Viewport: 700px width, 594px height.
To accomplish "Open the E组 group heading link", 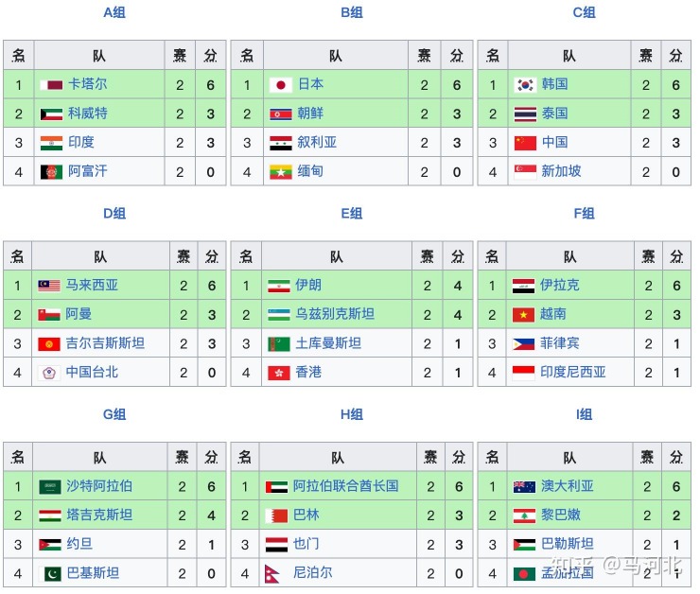I will (352, 214).
